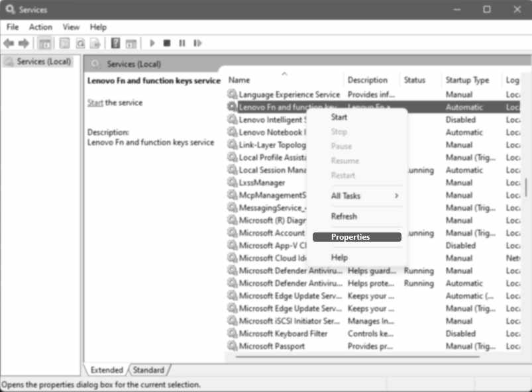532x392 pixels.
Task: Click the Back navigation arrow
Action: (8, 43)
